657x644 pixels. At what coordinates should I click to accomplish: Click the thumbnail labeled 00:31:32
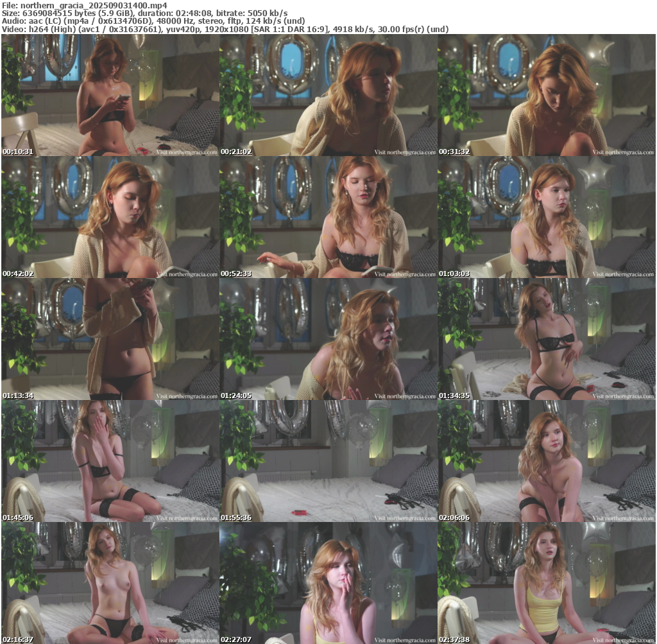pos(547,95)
